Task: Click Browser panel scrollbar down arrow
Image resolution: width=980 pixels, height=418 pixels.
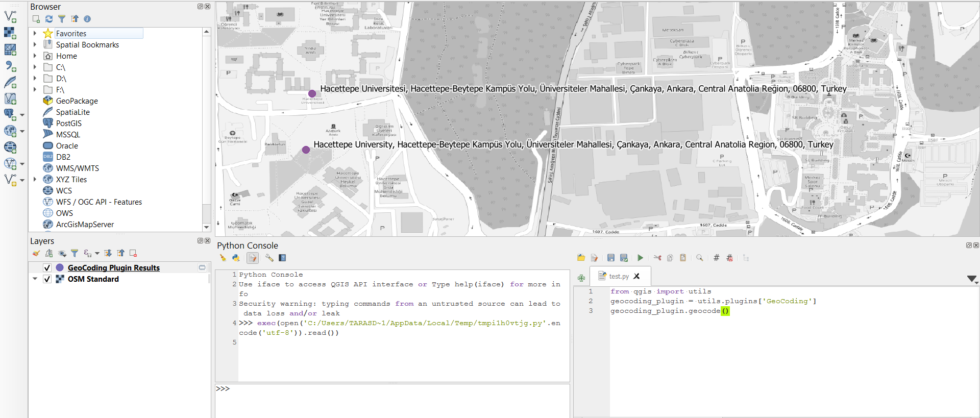Action: click(x=207, y=227)
